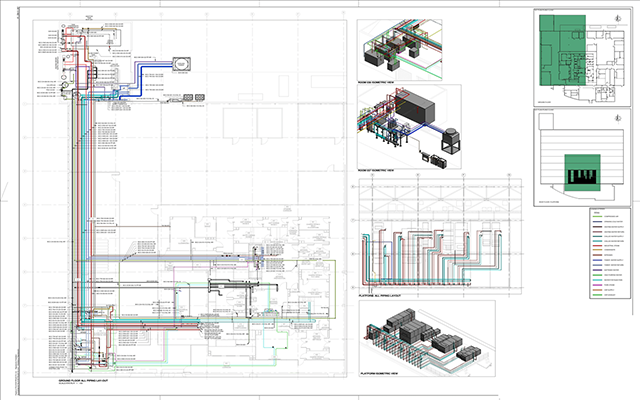Image resolution: width=640 pixels, height=400 pixels.
Task: Click the north arrow on ground floor key plan
Action: (x=618, y=18)
